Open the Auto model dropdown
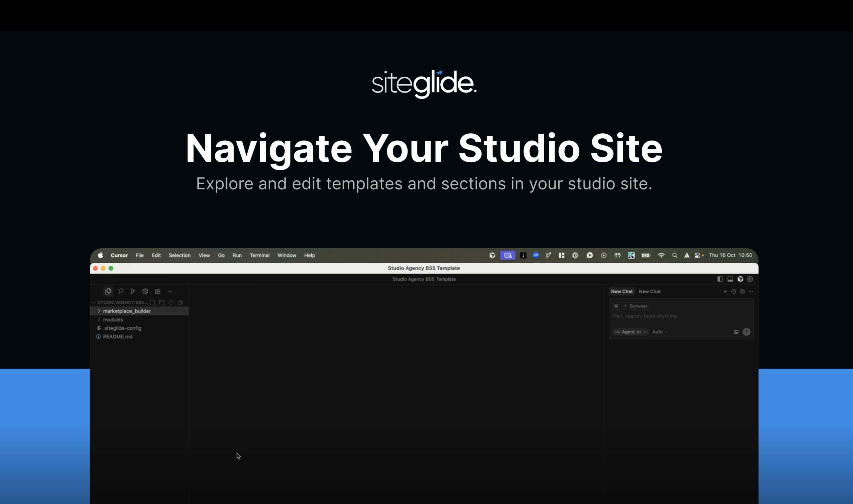Screen dimensions: 853x504 point(660,332)
